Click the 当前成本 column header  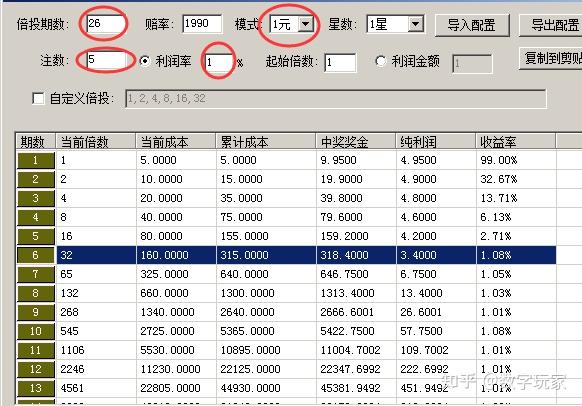pyautogui.click(x=176, y=141)
